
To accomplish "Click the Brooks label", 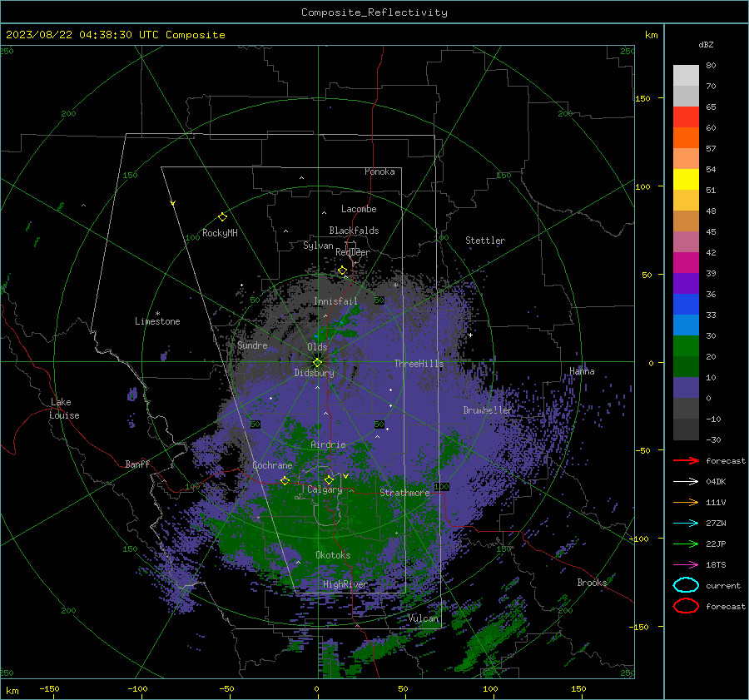I will click(592, 583).
